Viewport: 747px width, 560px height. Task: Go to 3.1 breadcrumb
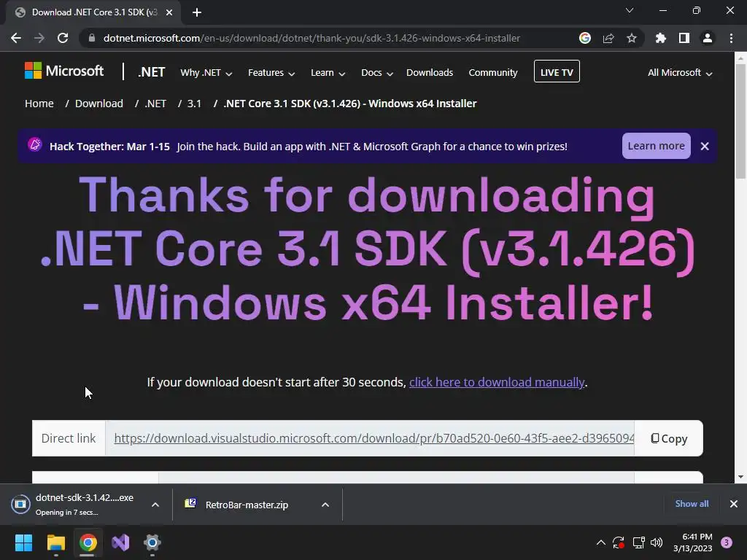[194, 104]
